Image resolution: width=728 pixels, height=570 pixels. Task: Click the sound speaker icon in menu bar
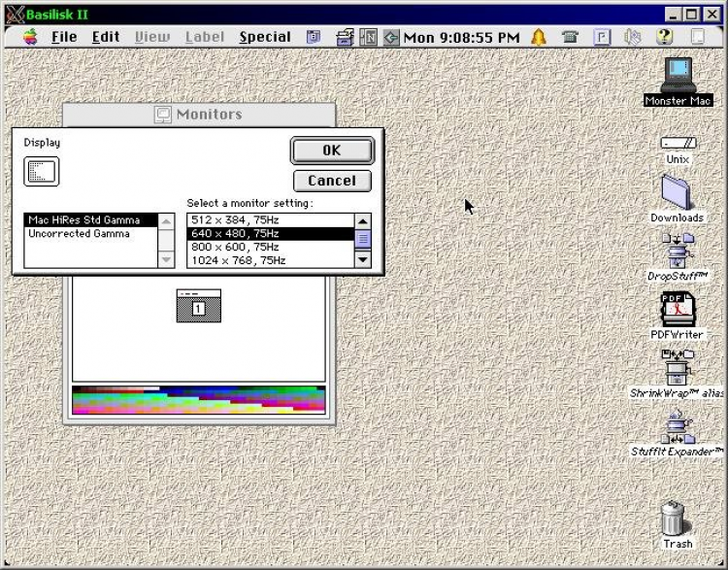point(632,37)
